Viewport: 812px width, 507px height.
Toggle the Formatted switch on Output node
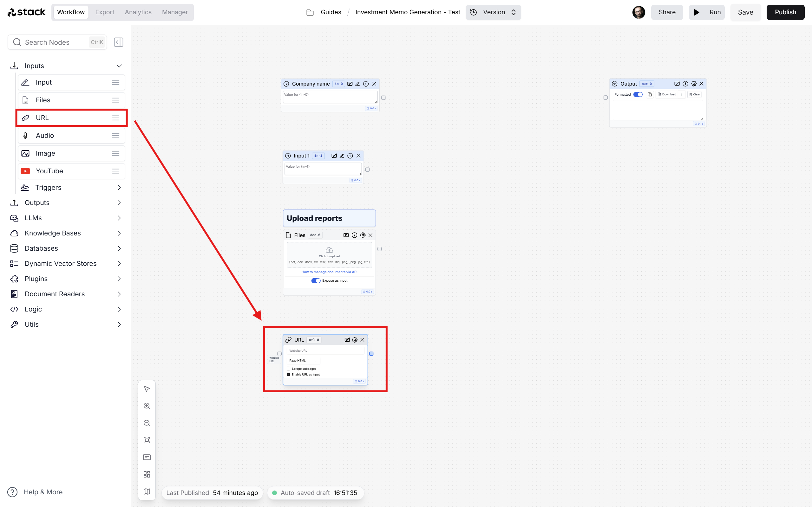(638, 94)
